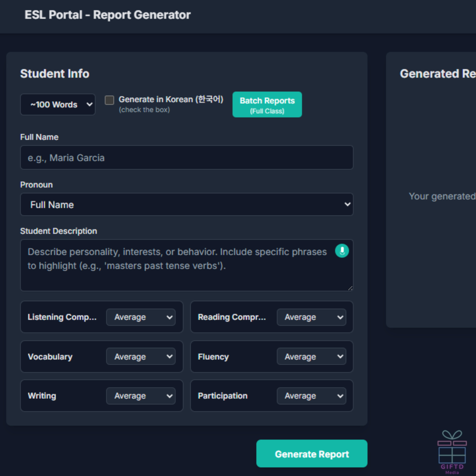Click the Batch Reports (Full Class) button
Image resolution: width=476 pixels, height=476 pixels.
tap(267, 105)
